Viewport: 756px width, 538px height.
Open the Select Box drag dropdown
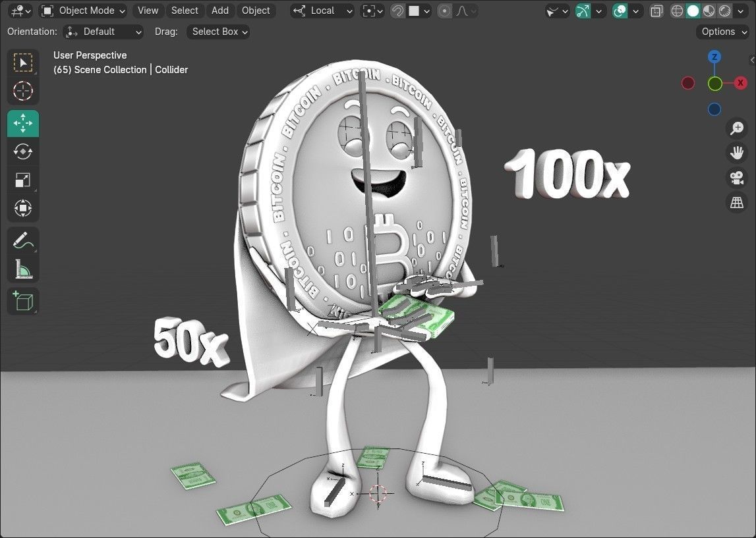218,32
